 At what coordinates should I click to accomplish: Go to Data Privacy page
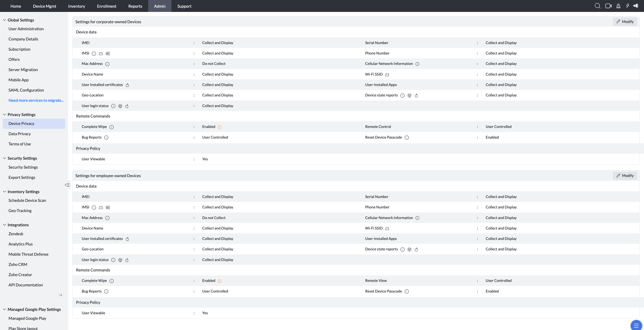point(20,134)
